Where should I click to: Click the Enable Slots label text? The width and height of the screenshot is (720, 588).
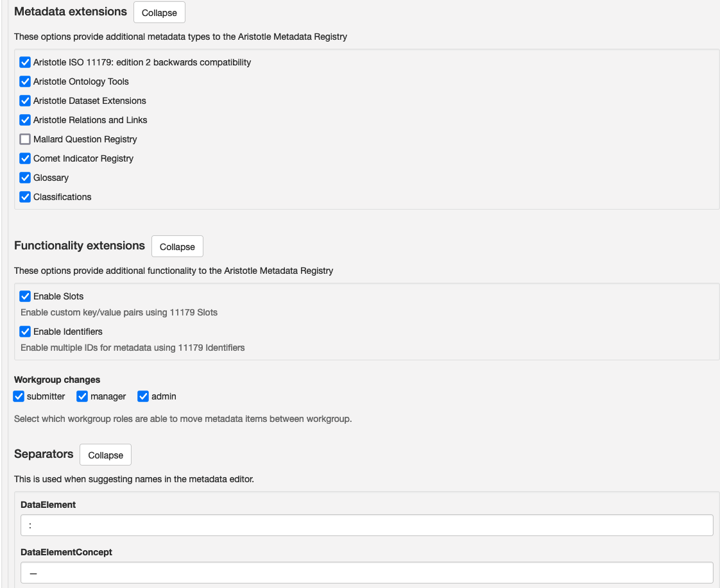point(58,296)
